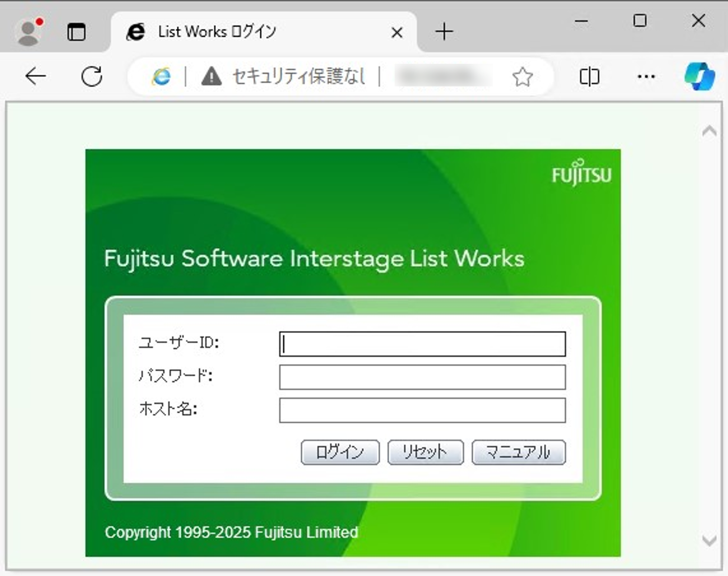Click the リセット button
Image resolution: width=728 pixels, height=576 pixels.
[x=425, y=452]
